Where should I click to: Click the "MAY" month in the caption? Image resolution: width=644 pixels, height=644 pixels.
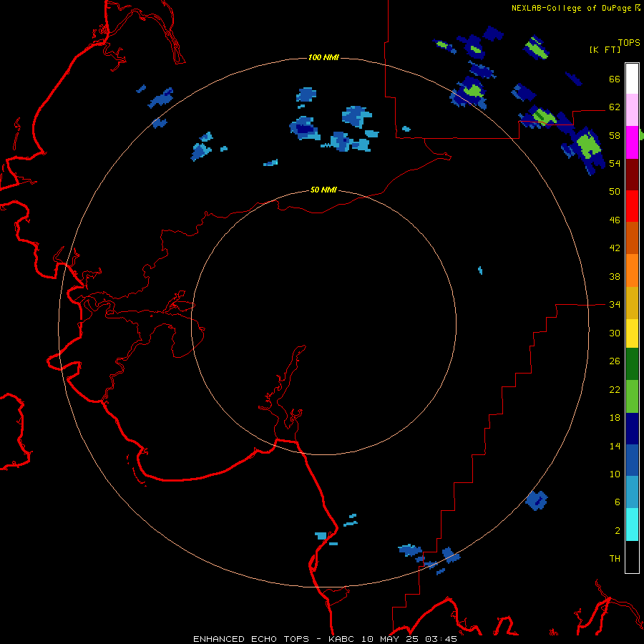coord(389,639)
